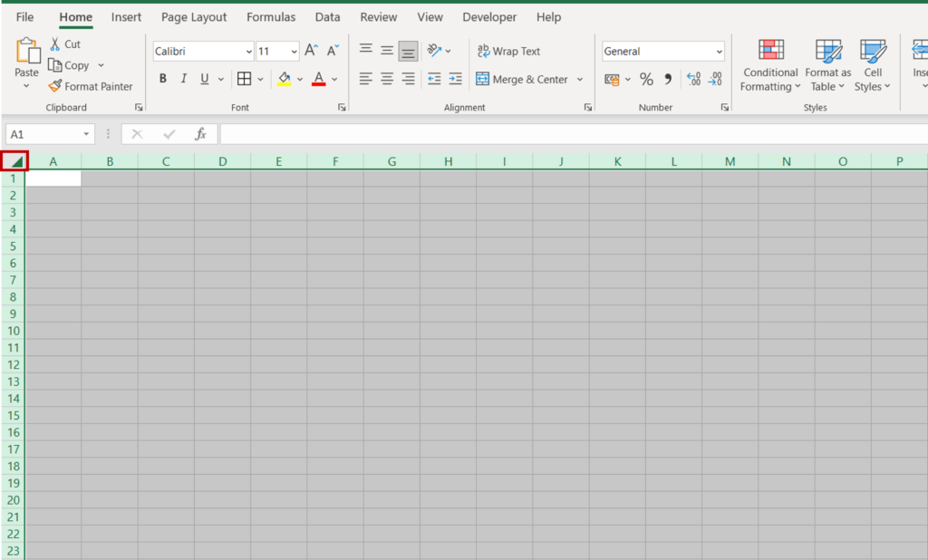Click the Increase Indent icon
The image size is (928, 560).
tap(455, 79)
